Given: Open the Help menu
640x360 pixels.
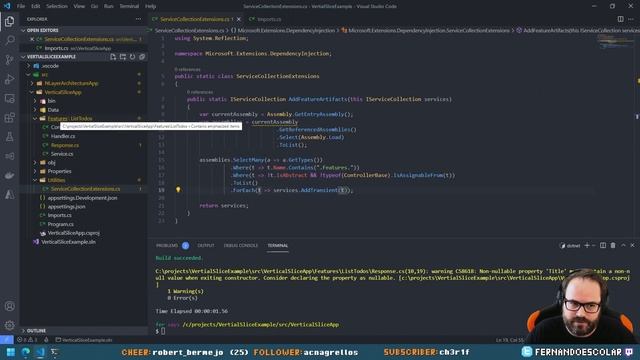Looking at the screenshot, I should tap(151, 6).
